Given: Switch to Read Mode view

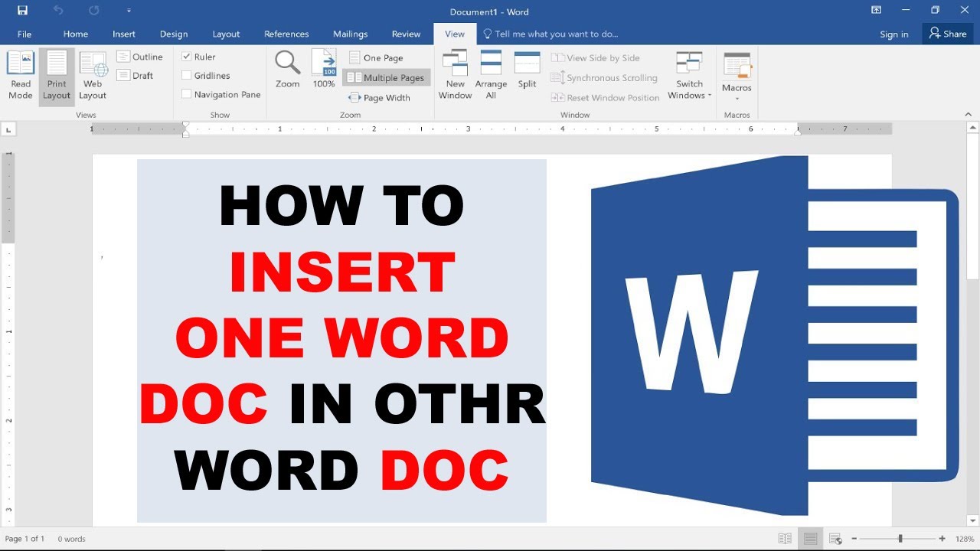Looking at the screenshot, I should pyautogui.click(x=21, y=75).
